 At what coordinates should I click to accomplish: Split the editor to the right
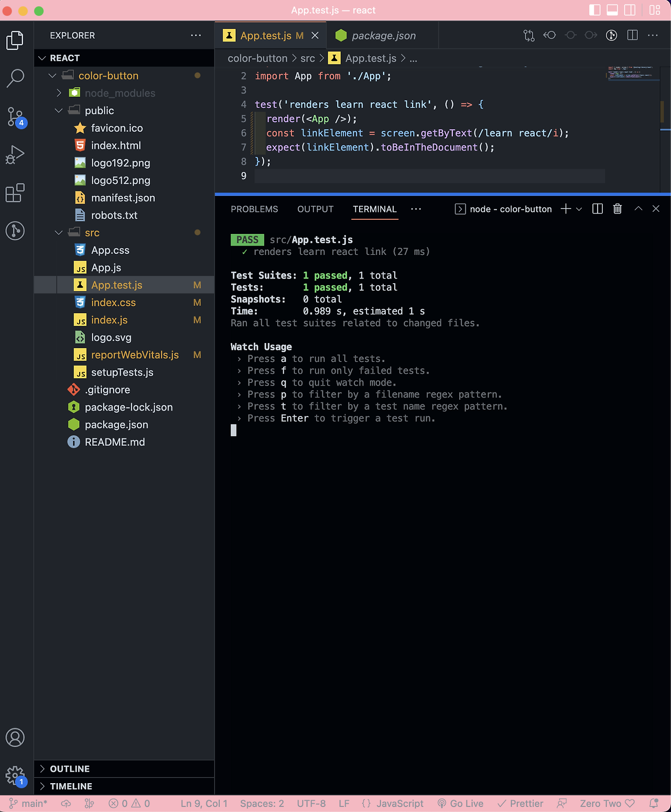633,35
